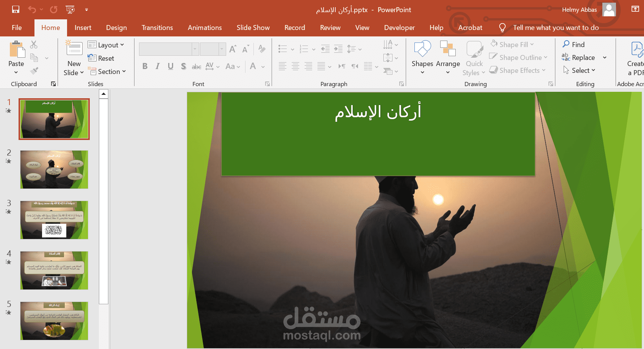Open the Arrange menu

[x=448, y=57]
